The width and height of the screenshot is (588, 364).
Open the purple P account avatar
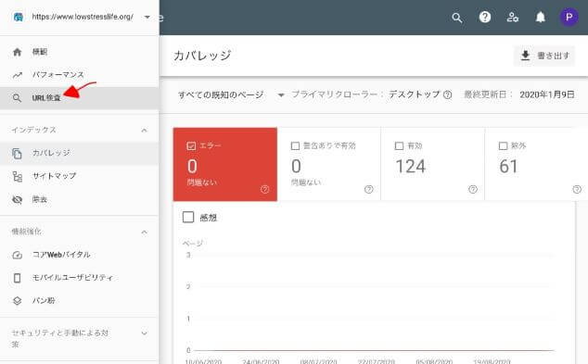[569, 17]
